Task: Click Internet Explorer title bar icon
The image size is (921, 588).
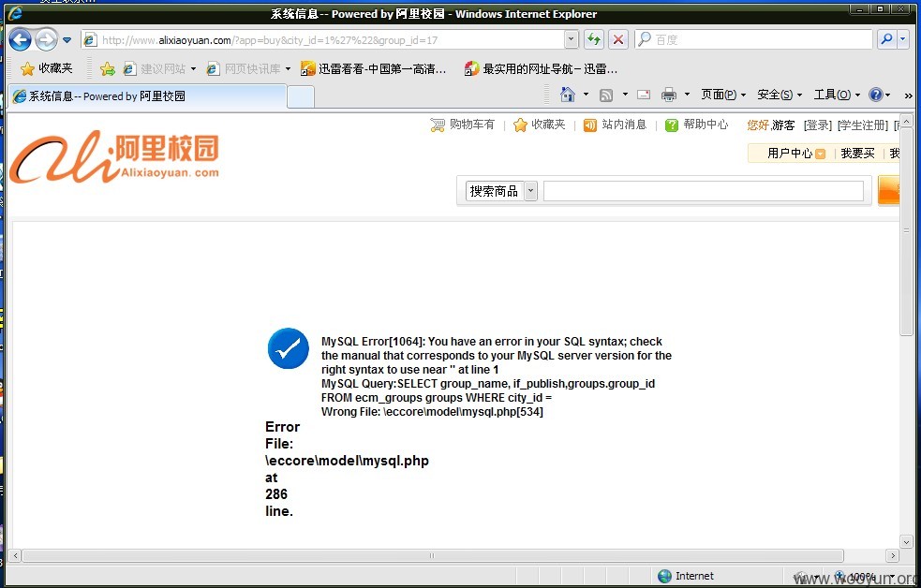Action: [16, 13]
